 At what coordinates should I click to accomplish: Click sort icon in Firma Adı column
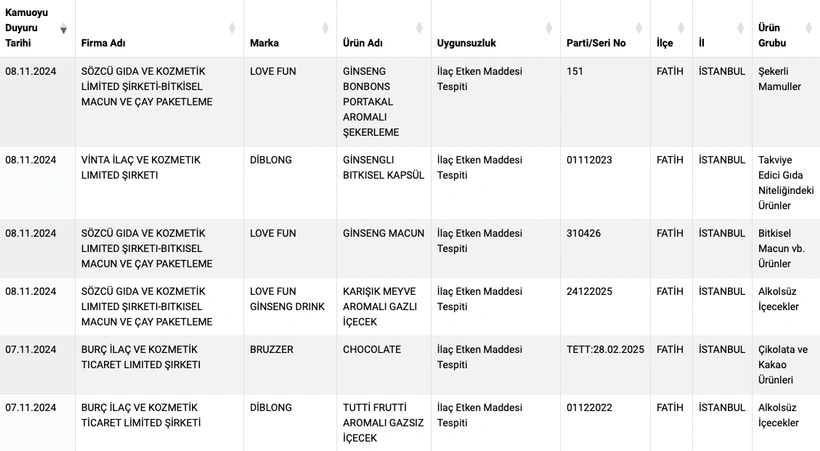(232, 28)
